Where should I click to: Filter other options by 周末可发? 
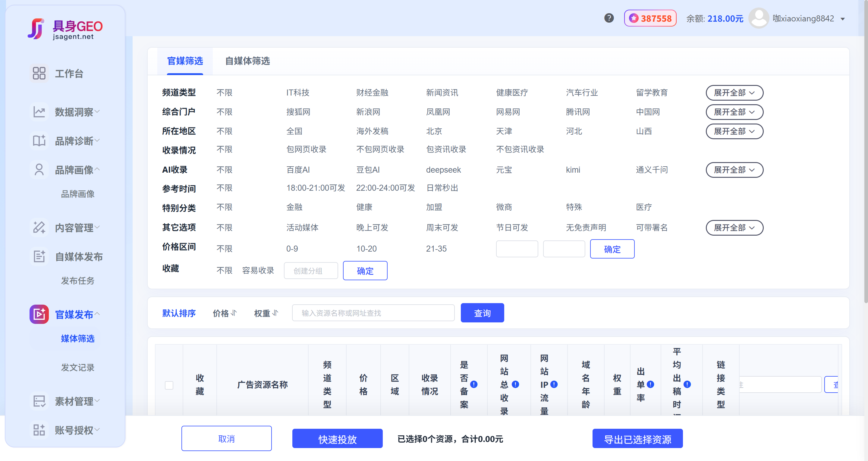[x=442, y=228]
